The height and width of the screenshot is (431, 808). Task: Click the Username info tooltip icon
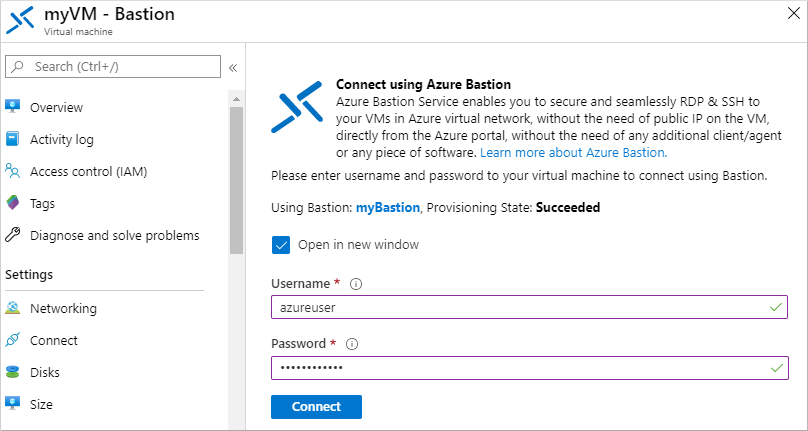coord(356,284)
